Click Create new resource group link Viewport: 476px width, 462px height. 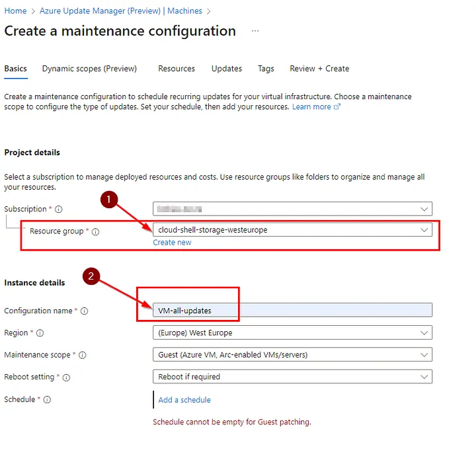pyautogui.click(x=172, y=243)
